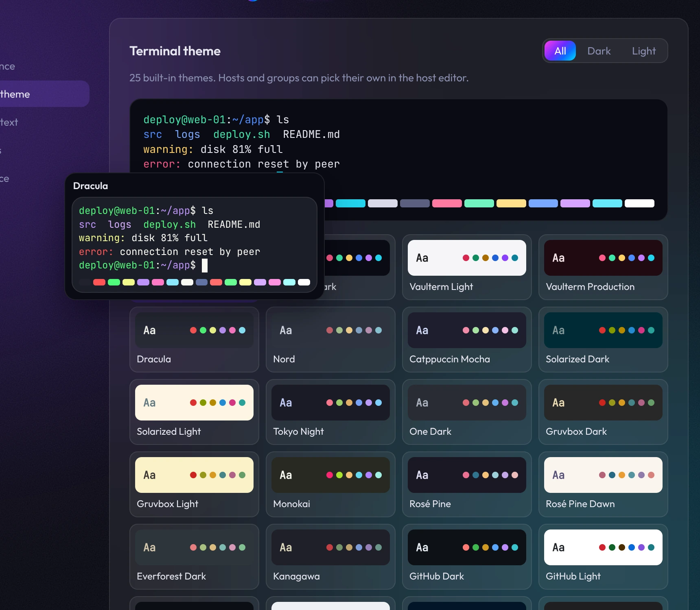The width and height of the screenshot is (700, 610).
Task: Click the yellow swatch in the large preview palette
Action: [x=511, y=203]
